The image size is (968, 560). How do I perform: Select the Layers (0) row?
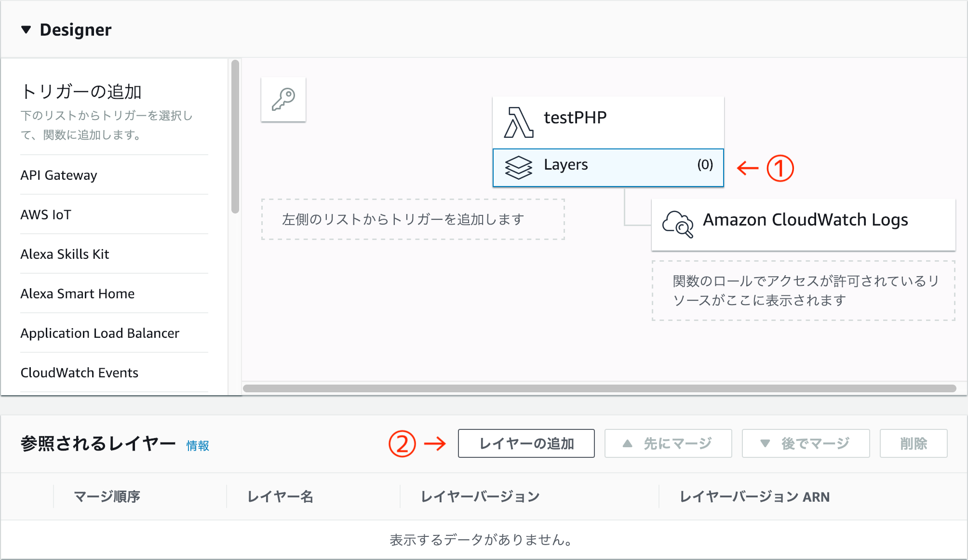click(x=607, y=167)
